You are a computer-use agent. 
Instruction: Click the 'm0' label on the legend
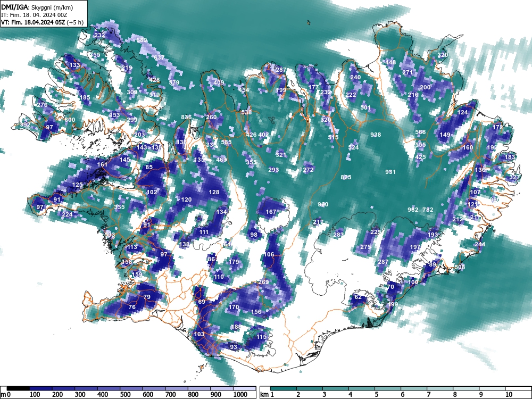click(6, 395)
